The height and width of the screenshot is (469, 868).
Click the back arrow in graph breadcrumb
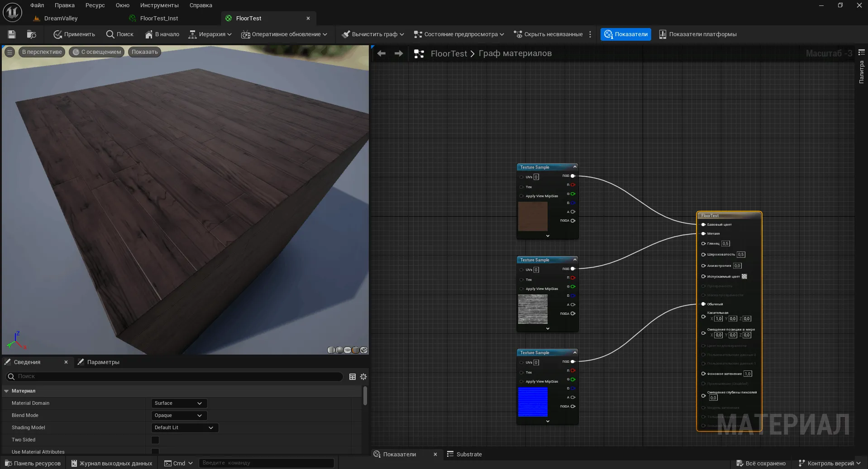(x=382, y=53)
